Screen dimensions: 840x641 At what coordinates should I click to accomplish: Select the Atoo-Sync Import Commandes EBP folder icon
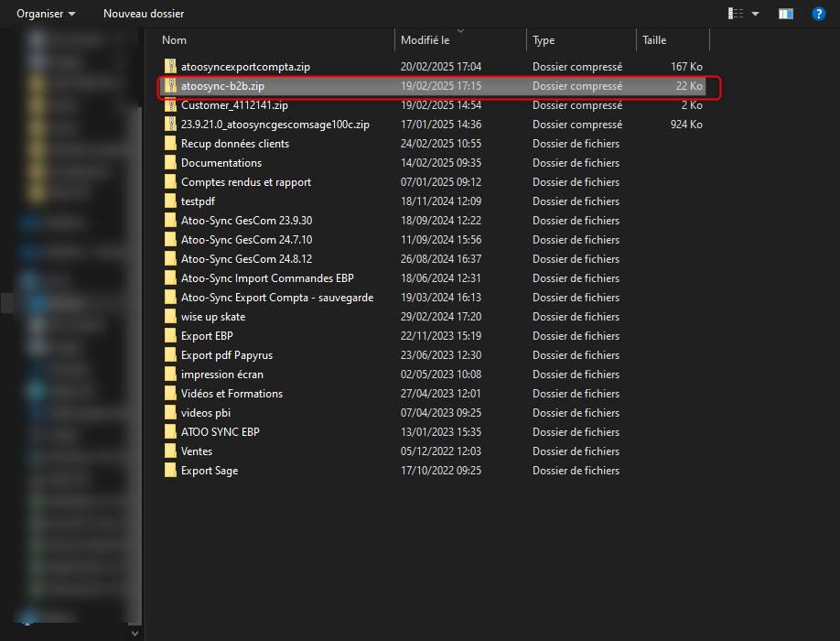(x=170, y=278)
